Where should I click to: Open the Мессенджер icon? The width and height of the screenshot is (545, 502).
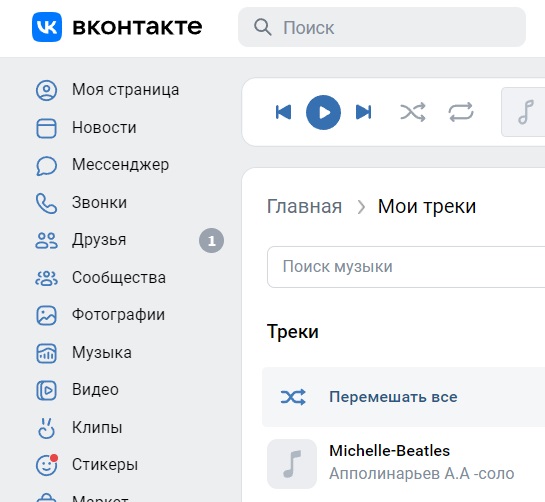coord(46,165)
